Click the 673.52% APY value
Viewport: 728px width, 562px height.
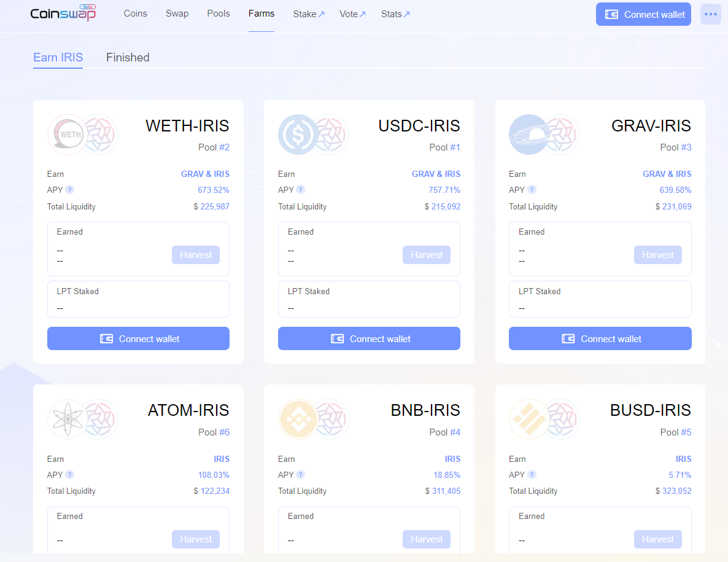(214, 190)
